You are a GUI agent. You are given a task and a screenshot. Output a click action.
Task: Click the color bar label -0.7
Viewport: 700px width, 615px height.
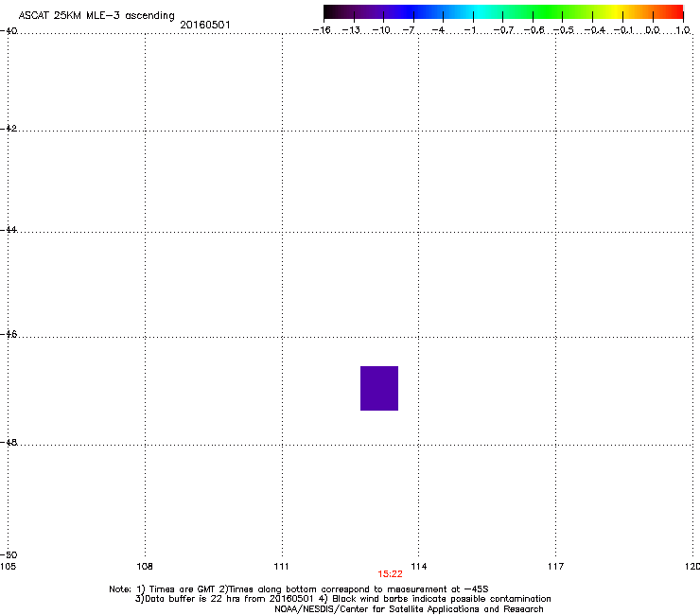point(503,30)
